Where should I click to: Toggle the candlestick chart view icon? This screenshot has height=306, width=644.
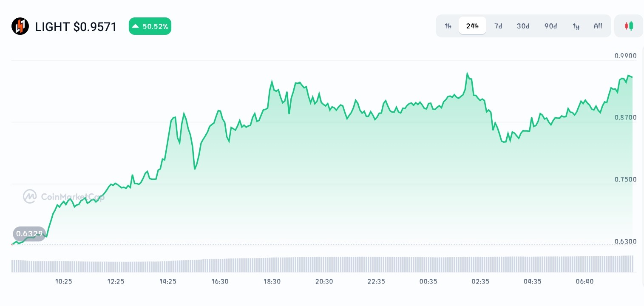(629, 26)
